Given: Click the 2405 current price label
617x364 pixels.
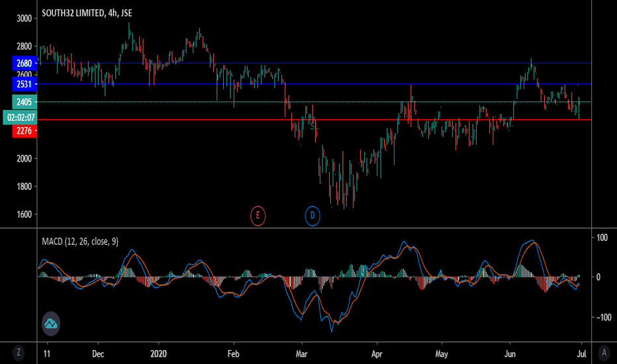Looking at the screenshot, I should [x=24, y=102].
